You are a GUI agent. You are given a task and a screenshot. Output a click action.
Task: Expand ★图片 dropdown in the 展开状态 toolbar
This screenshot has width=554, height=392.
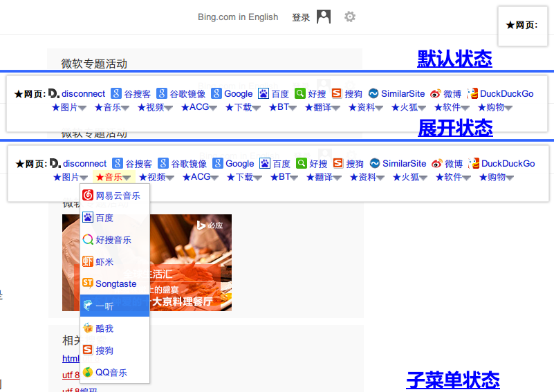(x=69, y=107)
